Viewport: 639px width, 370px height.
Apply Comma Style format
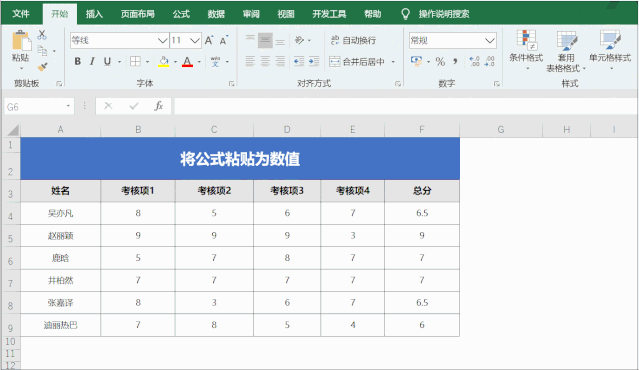pos(455,62)
